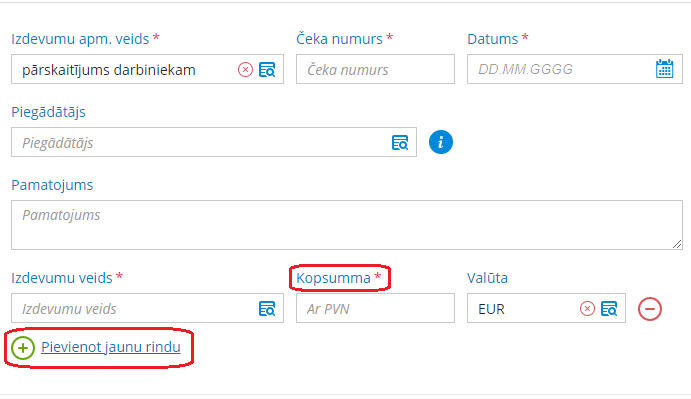The height and width of the screenshot is (399, 691).
Task: Grab the Pamatojums textarea resize handle
Action: point(677,244)
